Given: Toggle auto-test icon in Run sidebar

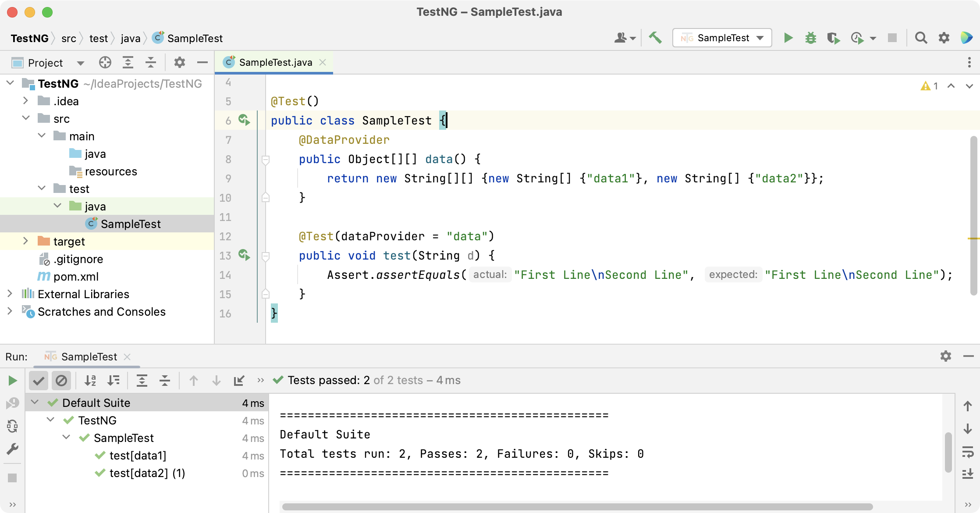Looking at the screenshot, I should tap(12, 426).
